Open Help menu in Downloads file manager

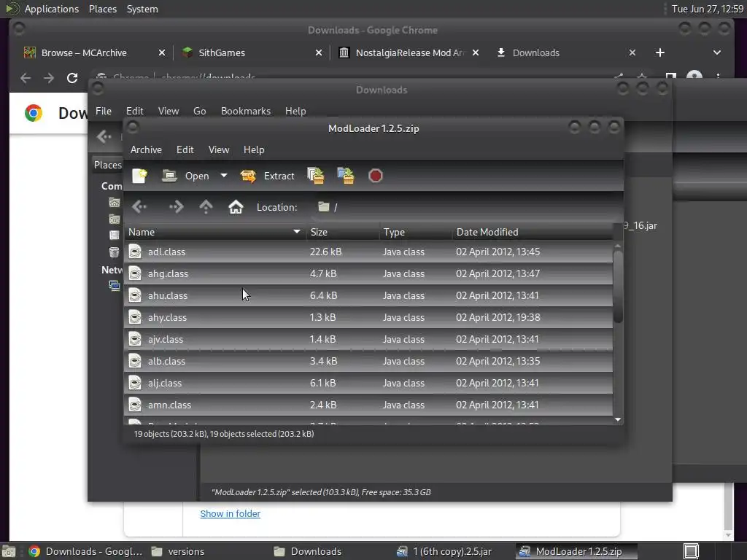coord(295,111)
